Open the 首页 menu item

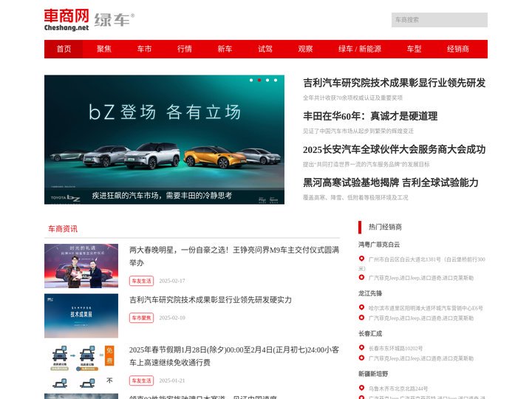[x=64, y=49]
